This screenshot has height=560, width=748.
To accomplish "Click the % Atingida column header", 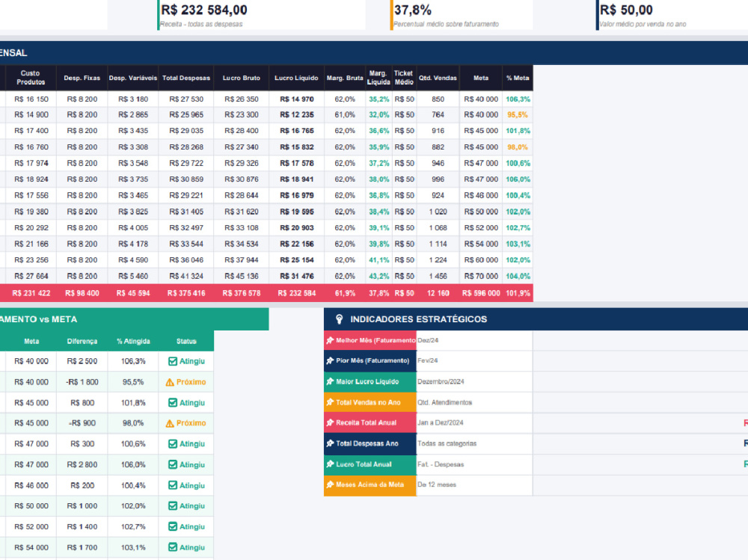I will [x=133, y=341].
